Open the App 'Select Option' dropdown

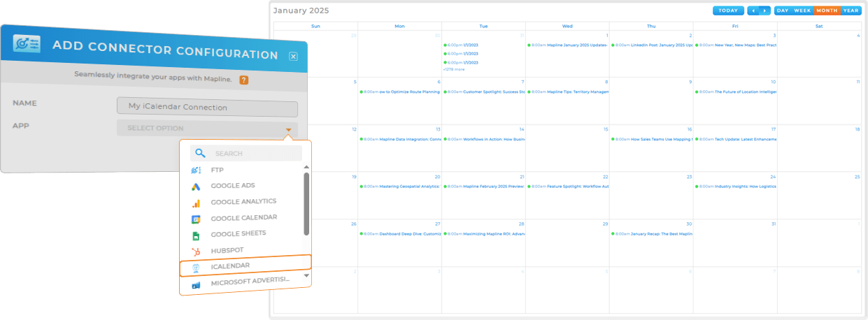pyautogui.click(x=207, y=129)
